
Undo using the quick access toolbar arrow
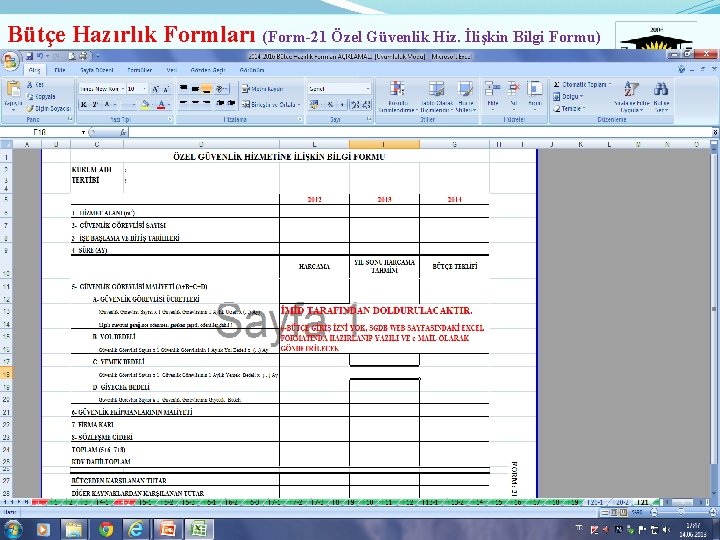(x=40, y=56)
